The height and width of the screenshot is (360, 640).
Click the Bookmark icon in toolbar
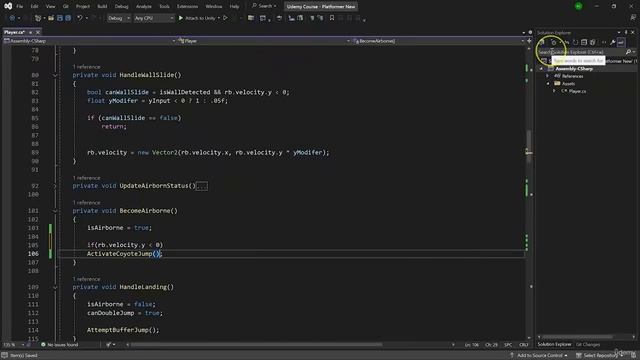(332, 18)
